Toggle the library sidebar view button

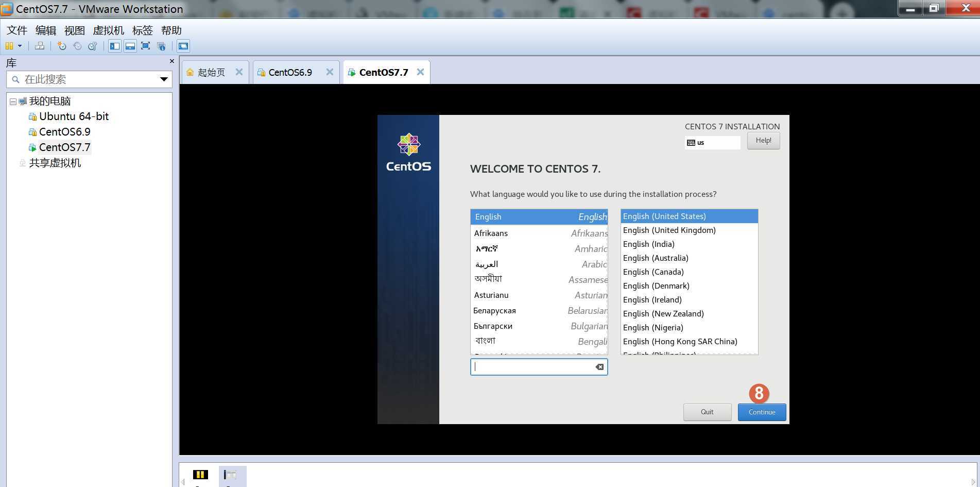(115, 46)
